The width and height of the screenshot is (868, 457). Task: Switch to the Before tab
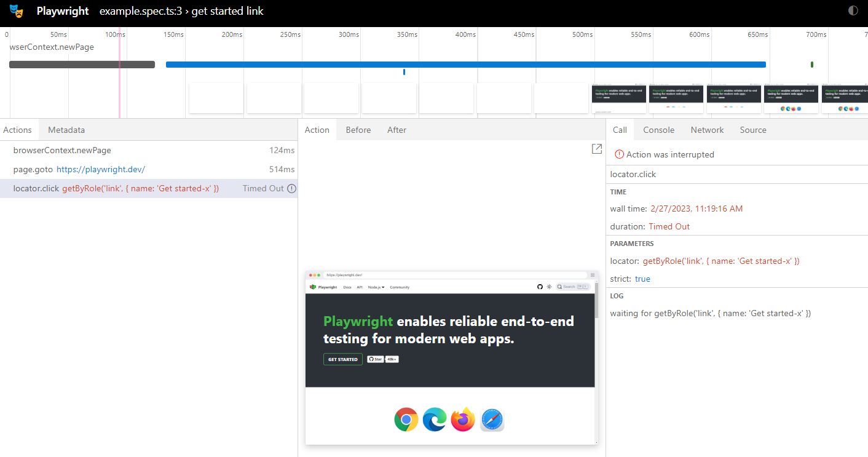pos(358,130)
